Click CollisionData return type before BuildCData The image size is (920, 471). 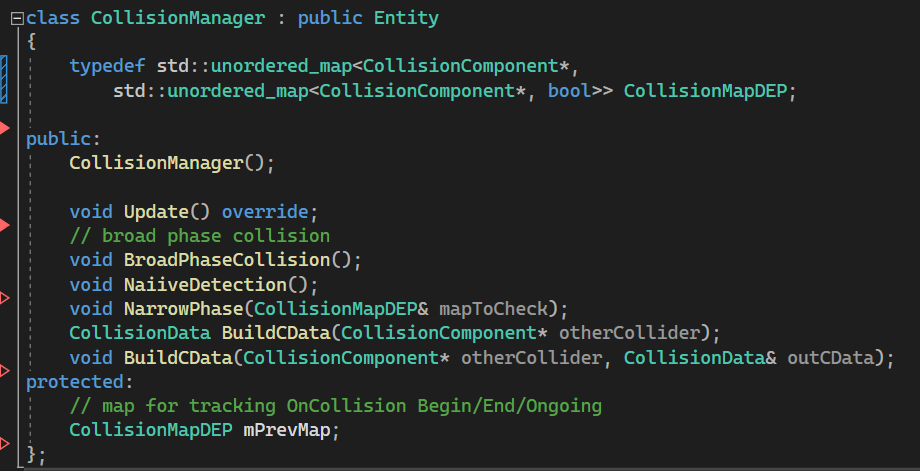[x=140, y=333]
